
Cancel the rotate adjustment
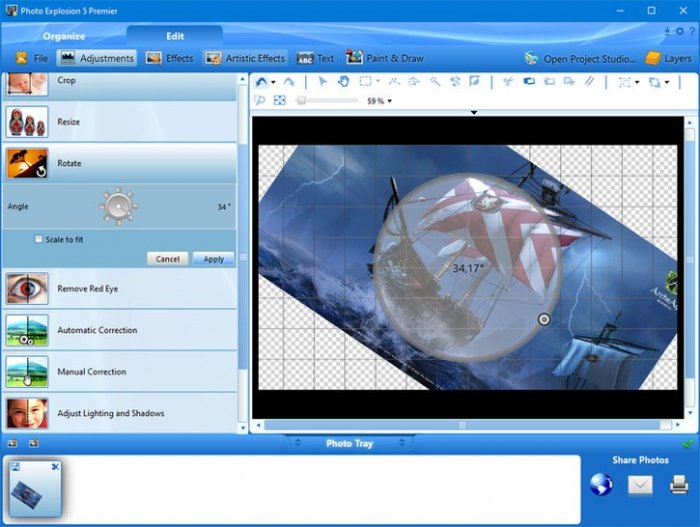167,259
